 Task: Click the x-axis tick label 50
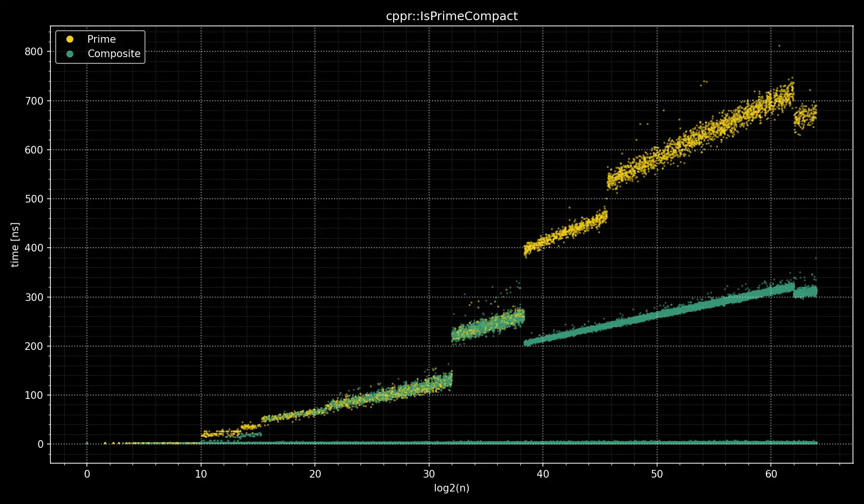pos(657,474)
